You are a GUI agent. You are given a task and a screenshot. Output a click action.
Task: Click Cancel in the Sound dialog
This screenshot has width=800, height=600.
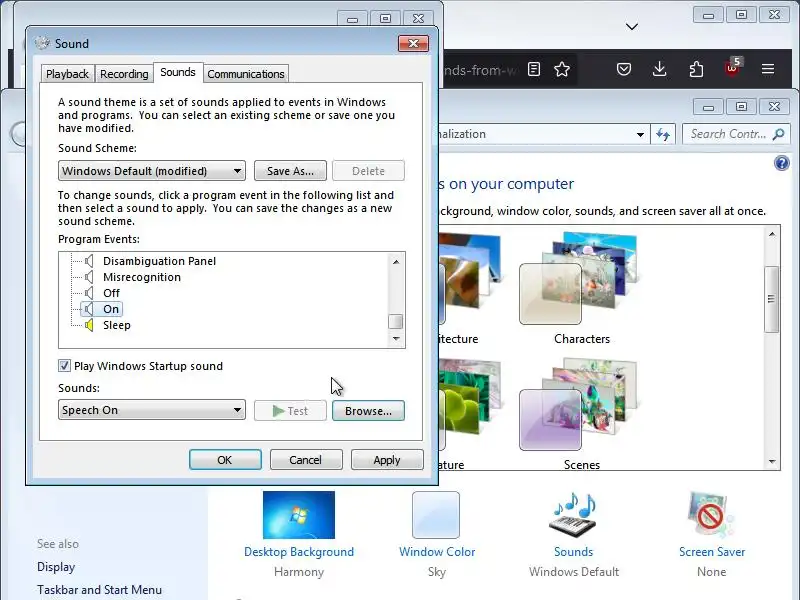(306, 460)
